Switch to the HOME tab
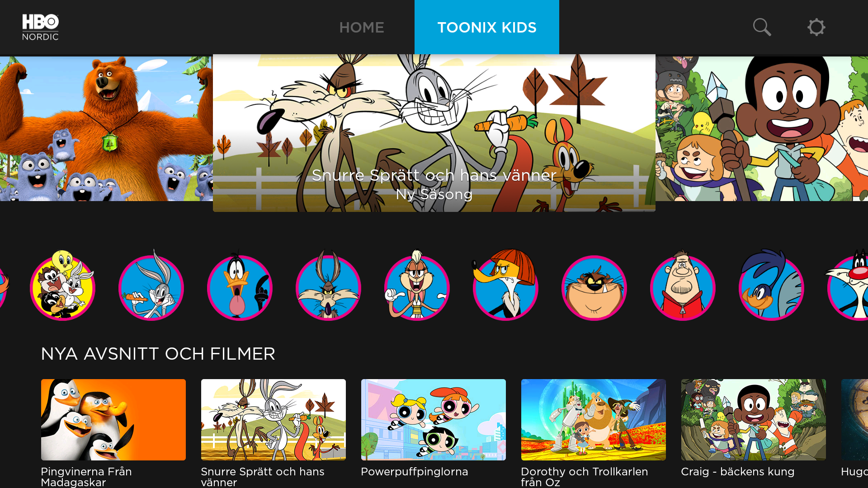868x488 pixels. click(x=362, y=28)
